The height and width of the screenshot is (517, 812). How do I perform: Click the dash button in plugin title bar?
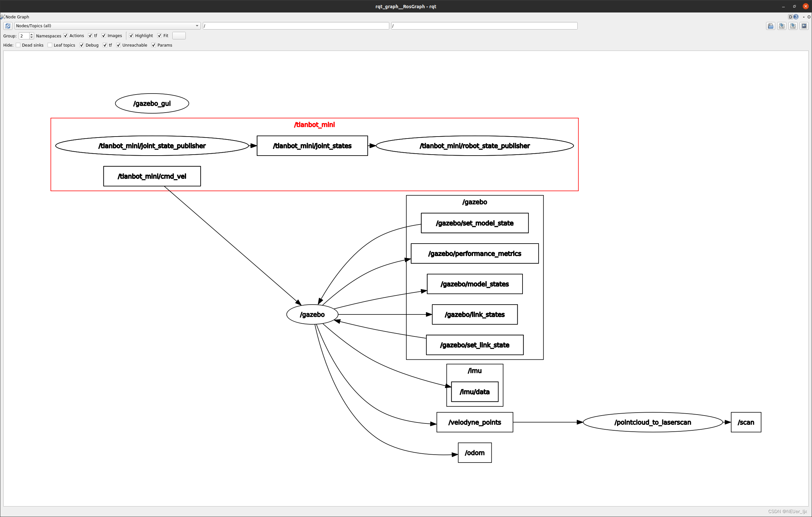pyautogui.click(x=803, y=17)
